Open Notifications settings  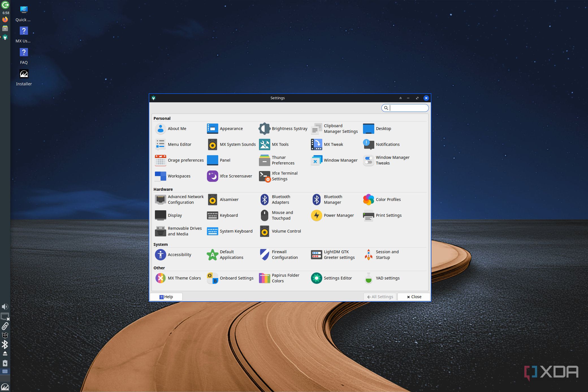click(381, 144)
